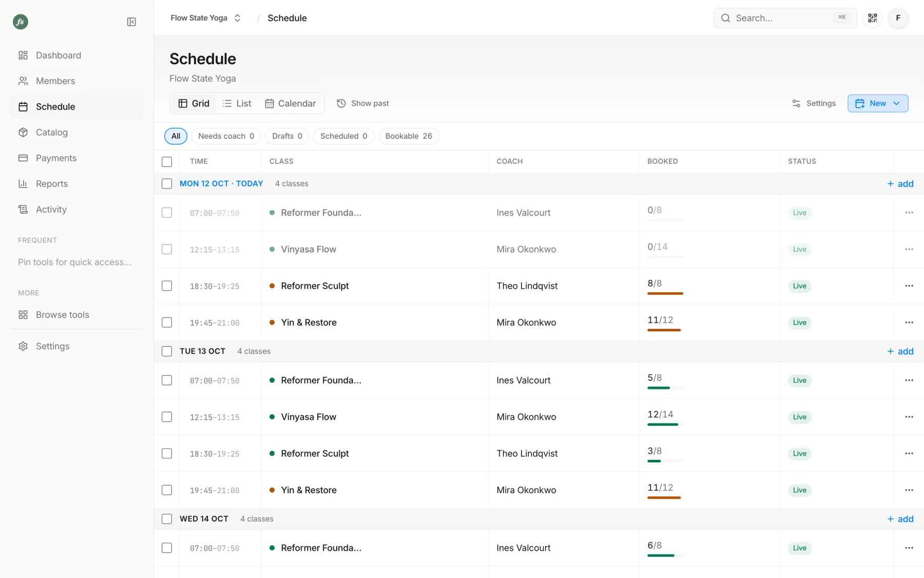The image size is (924, 578).
Task: Open Catalog from sidebar
Action: 76,133
